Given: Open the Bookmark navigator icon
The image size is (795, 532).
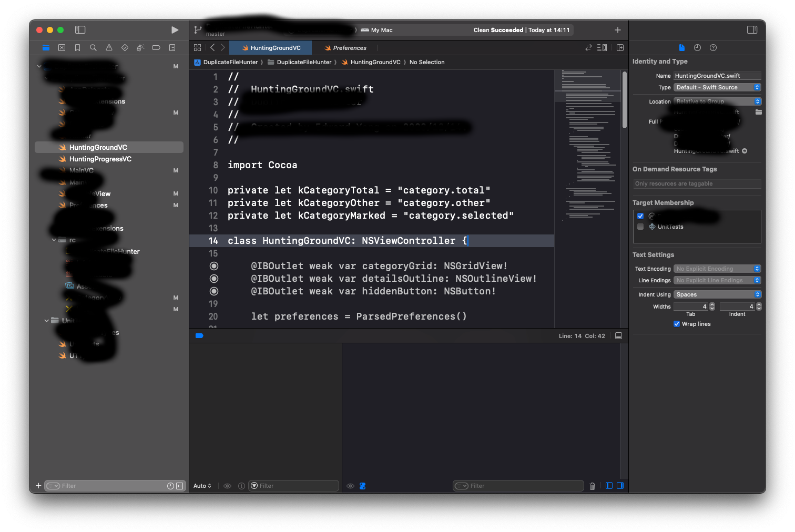Looking at the screenshot, I should (x=77, y=48).
